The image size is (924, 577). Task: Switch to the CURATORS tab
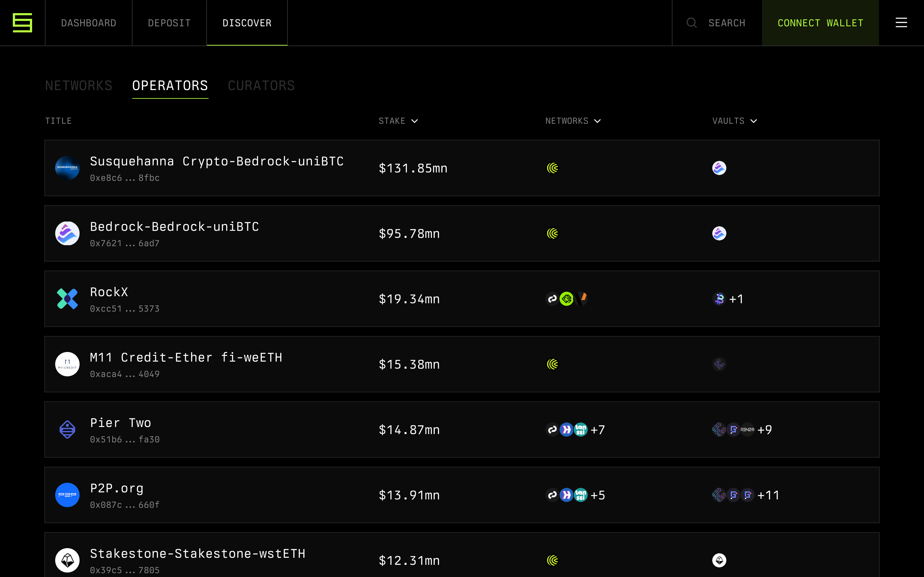[x=261, y=86]
